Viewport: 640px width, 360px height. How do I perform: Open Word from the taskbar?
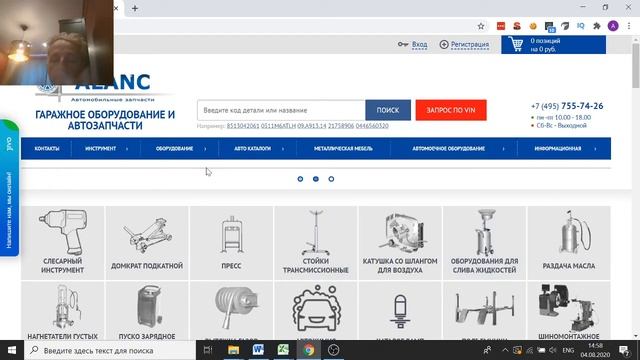[258, 350]
